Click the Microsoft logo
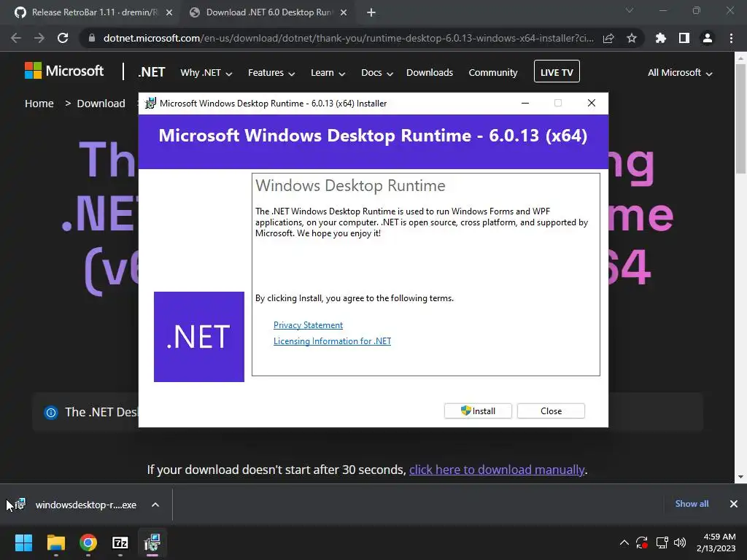Screen dimensions: 747x560 tap(64, 71)
